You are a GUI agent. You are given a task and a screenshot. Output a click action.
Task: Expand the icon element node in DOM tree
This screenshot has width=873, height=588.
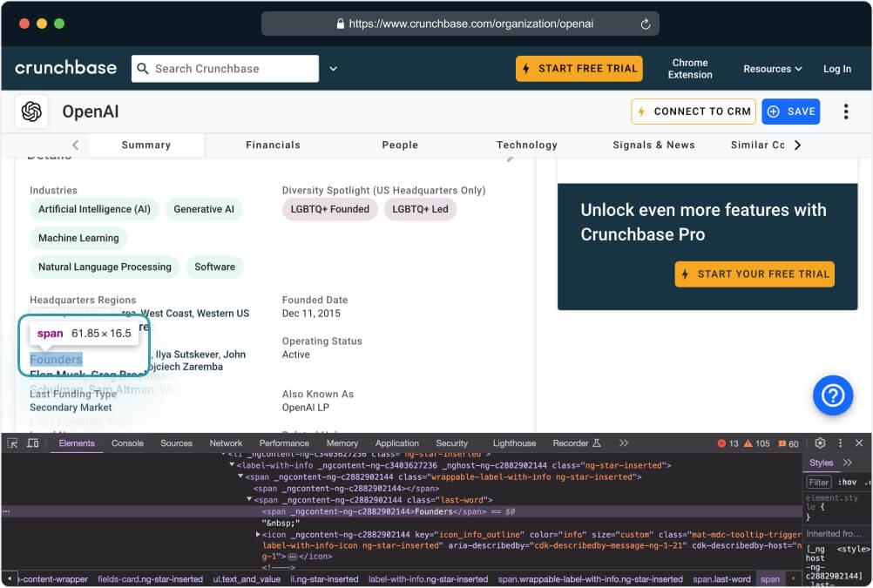tap(258, 534)
